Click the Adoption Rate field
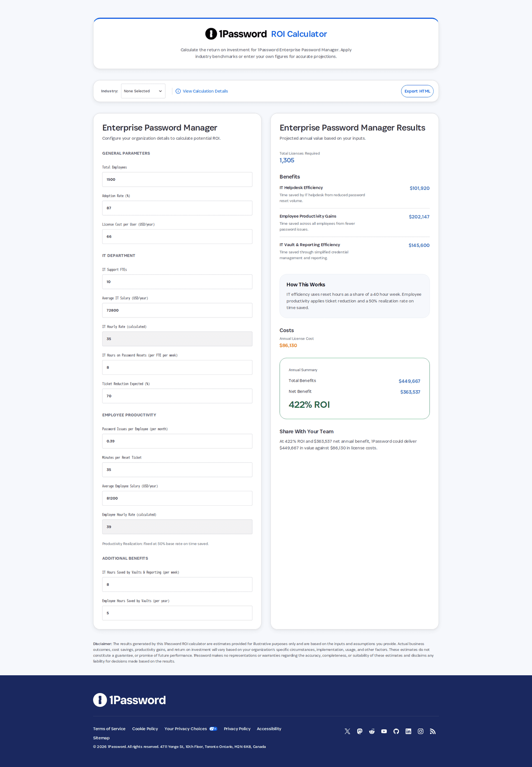This screenshot has width=532, height=767. pyautogui.click(x=177, y=208)
